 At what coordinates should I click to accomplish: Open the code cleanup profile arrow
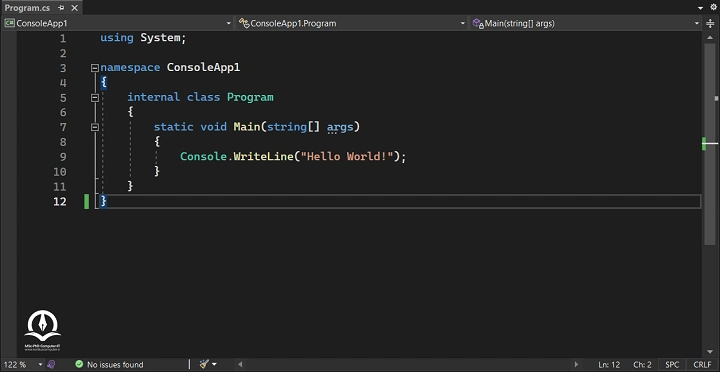pyautogui.click(x=214, y=365)
